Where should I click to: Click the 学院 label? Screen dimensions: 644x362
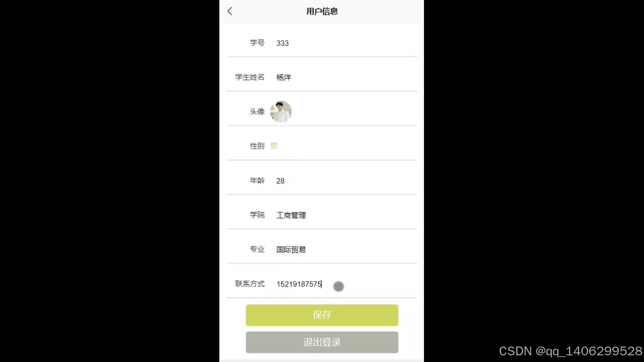pos(257,215)
